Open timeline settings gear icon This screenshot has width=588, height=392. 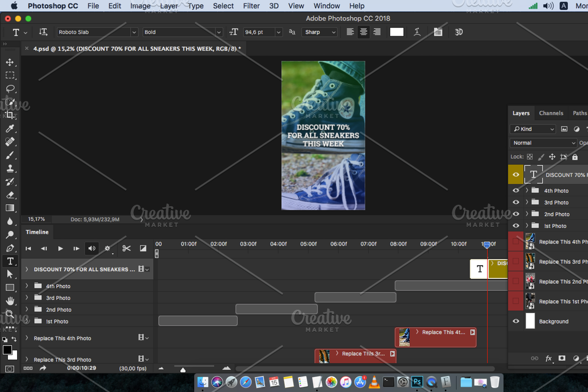click(108, 248)
